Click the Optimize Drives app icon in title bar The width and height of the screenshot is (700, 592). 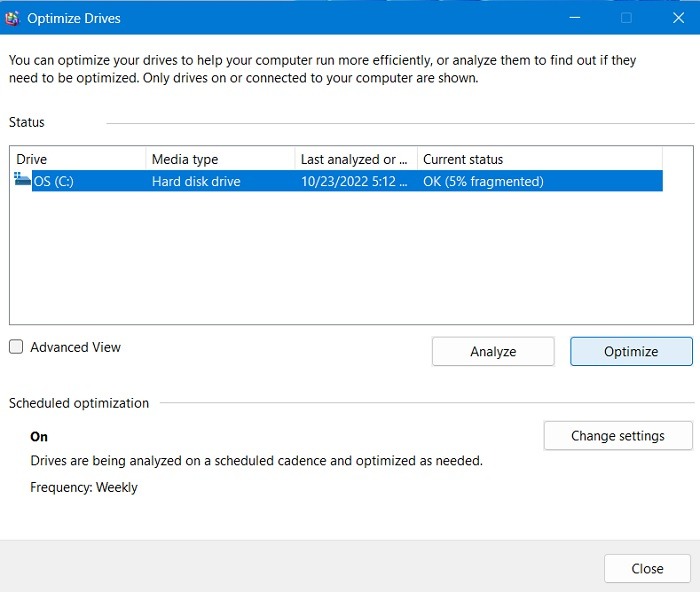pyautogui.click(x=12, y=18)
